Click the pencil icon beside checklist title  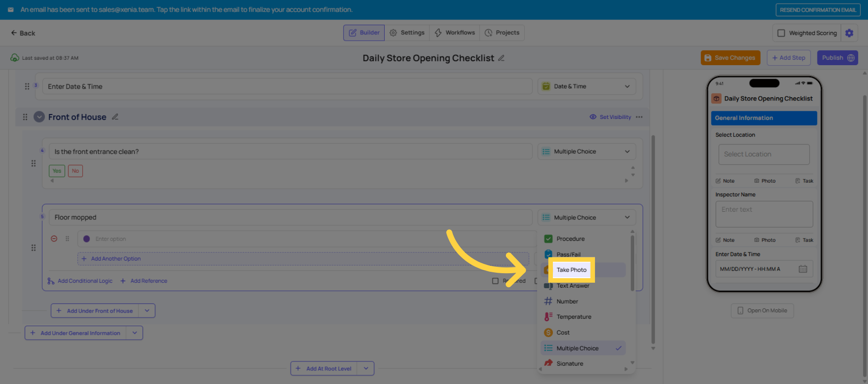click(501, 58)
